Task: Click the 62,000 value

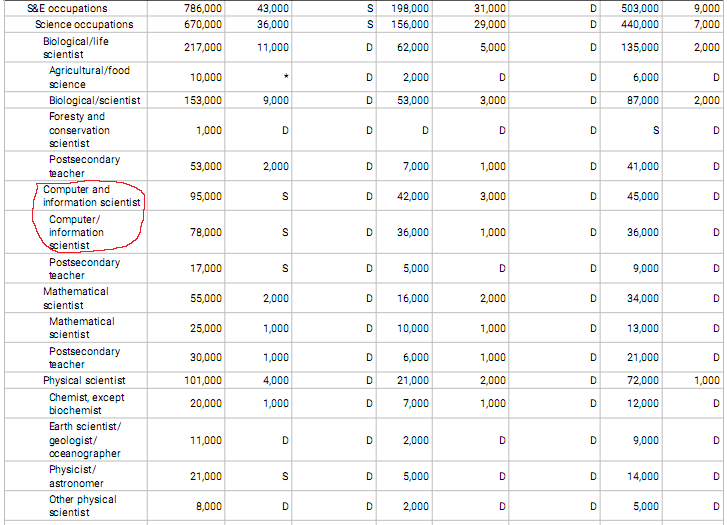Action: 413,47
